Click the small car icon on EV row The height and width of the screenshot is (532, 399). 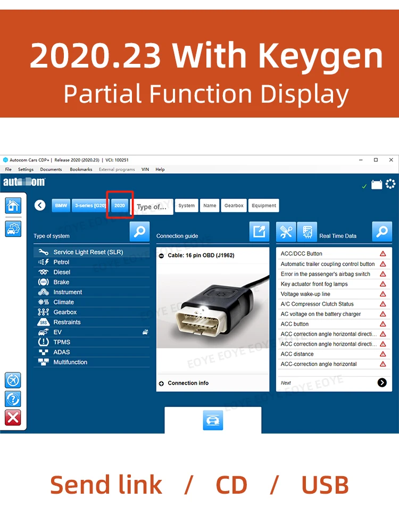click(x=146, y=332)
